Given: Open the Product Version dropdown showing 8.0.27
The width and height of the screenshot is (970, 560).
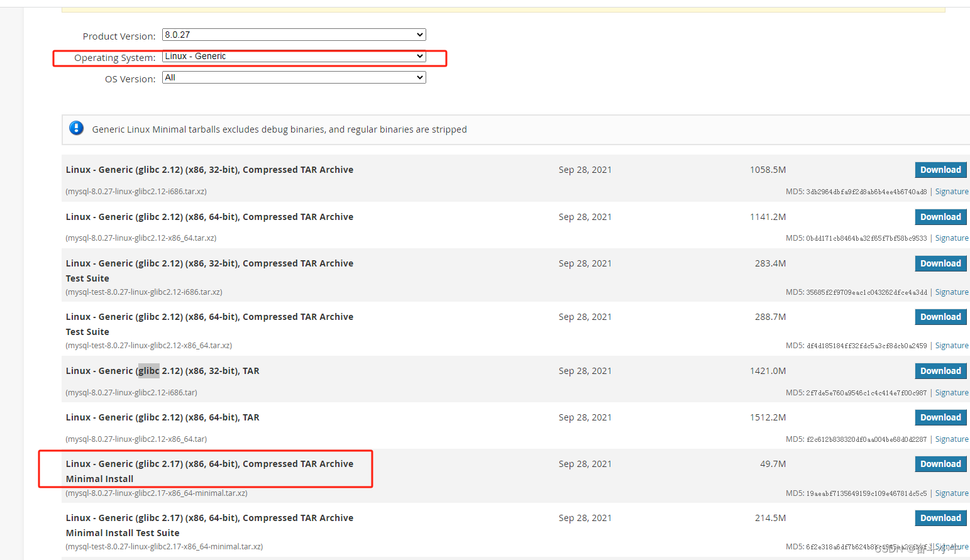Looking at the screenshot, I should pyautogui.click(x=294, y=35).
